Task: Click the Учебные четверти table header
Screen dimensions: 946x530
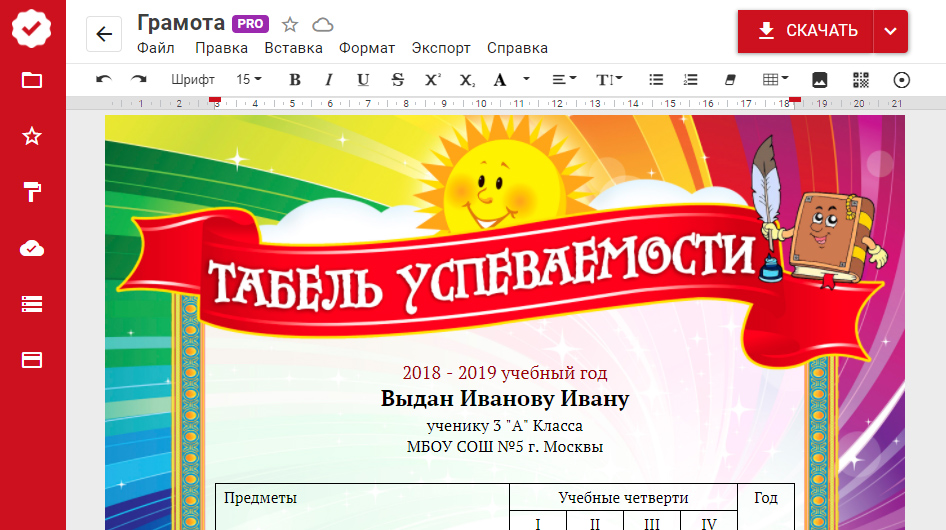Action: coord(623,497)
